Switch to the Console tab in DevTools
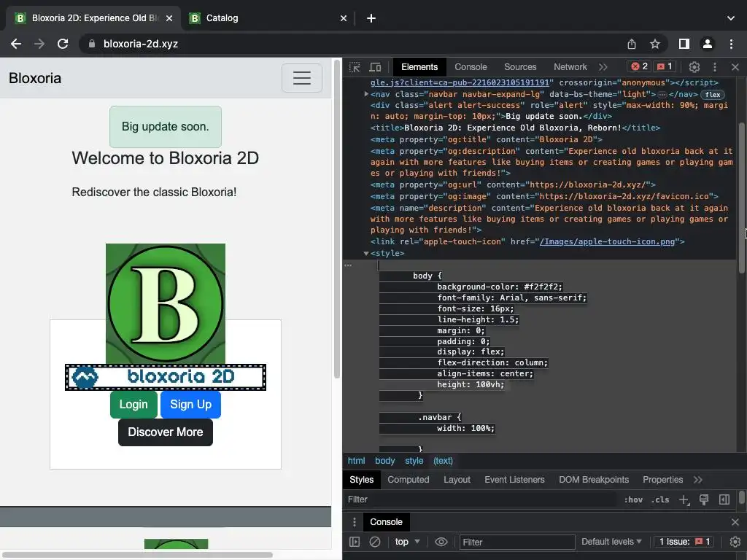This screenshot has height=560, width=747. tap(471, 67)
